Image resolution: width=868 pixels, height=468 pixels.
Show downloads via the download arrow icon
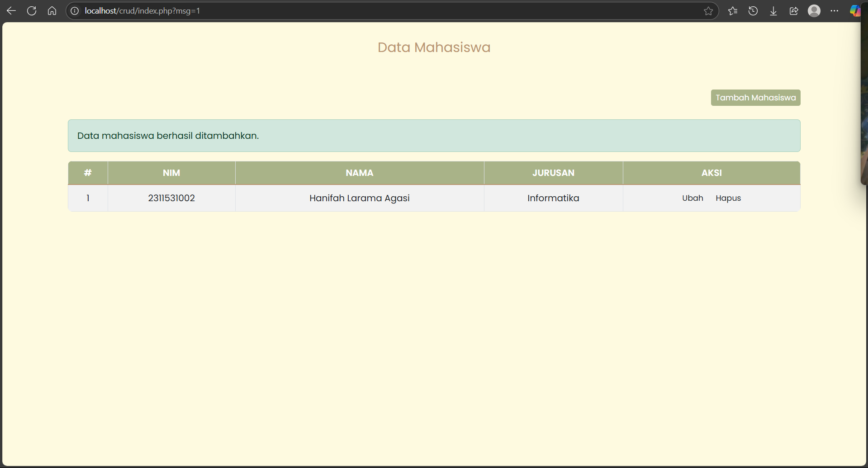tap(773, 11)
